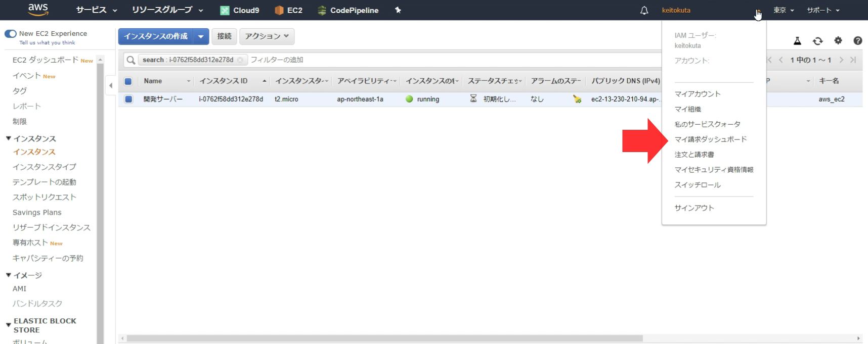Viewport: 868px width, 344px height.
Task: Go to 制限 in sidebar
Action: (20, 121)
